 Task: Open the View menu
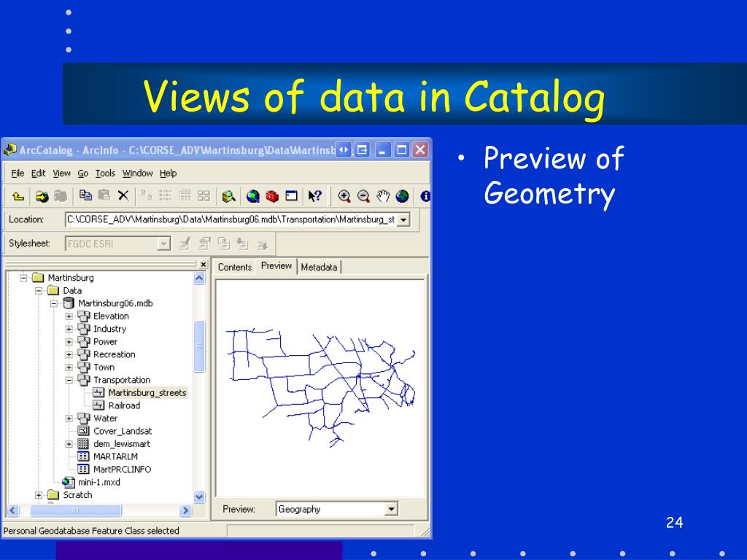[61, 174]
